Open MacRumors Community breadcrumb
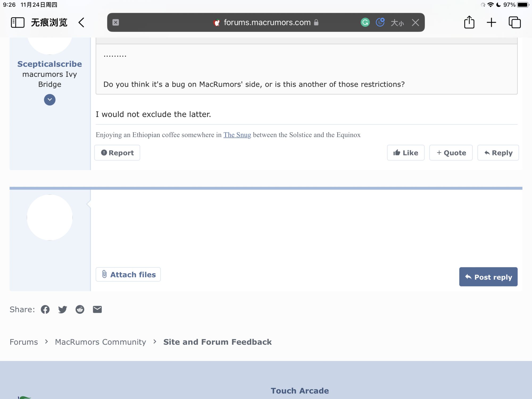532x399 pixels. point(100,342)
